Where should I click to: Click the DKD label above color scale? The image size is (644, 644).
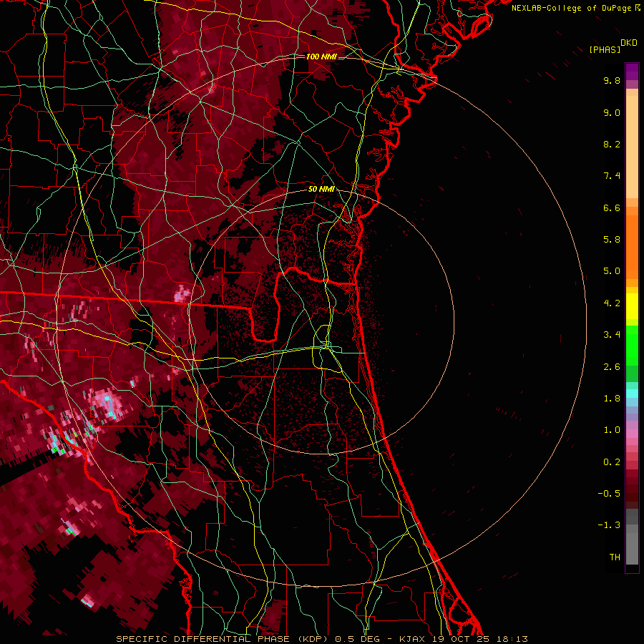629,43
